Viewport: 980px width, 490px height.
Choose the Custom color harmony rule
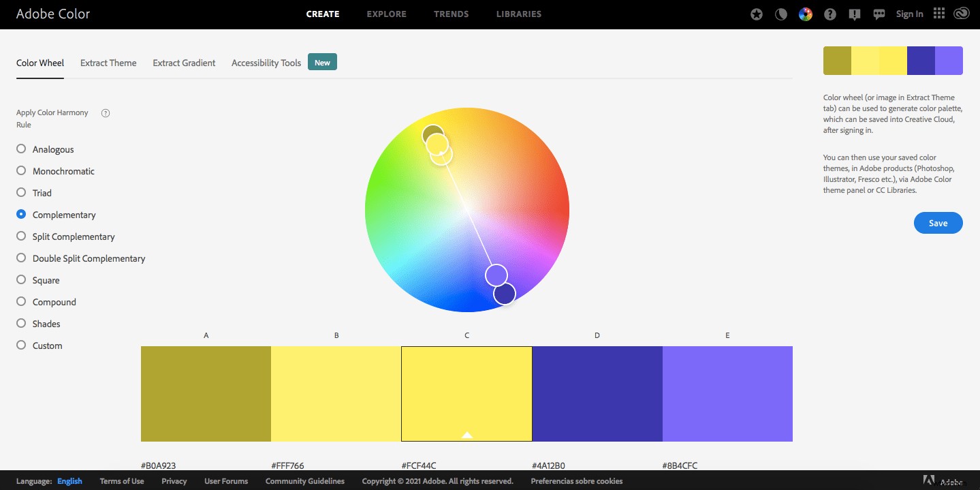click(21, 346)
